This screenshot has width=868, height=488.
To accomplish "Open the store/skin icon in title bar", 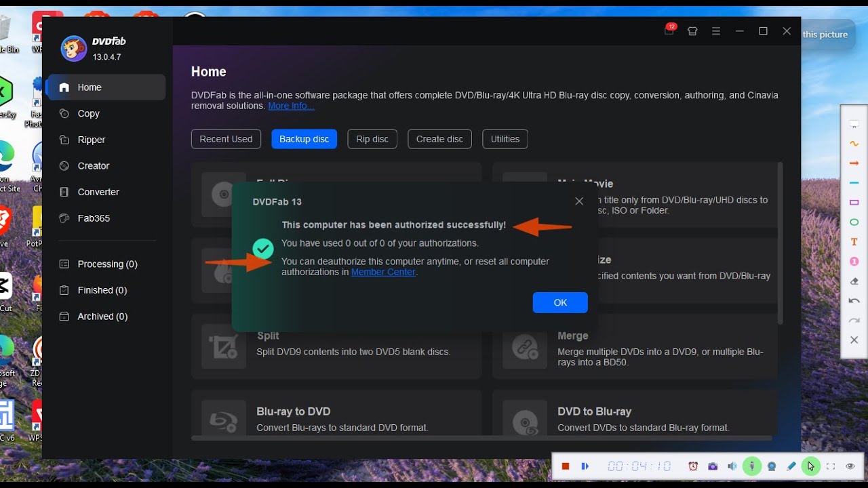I will point(692,31).
